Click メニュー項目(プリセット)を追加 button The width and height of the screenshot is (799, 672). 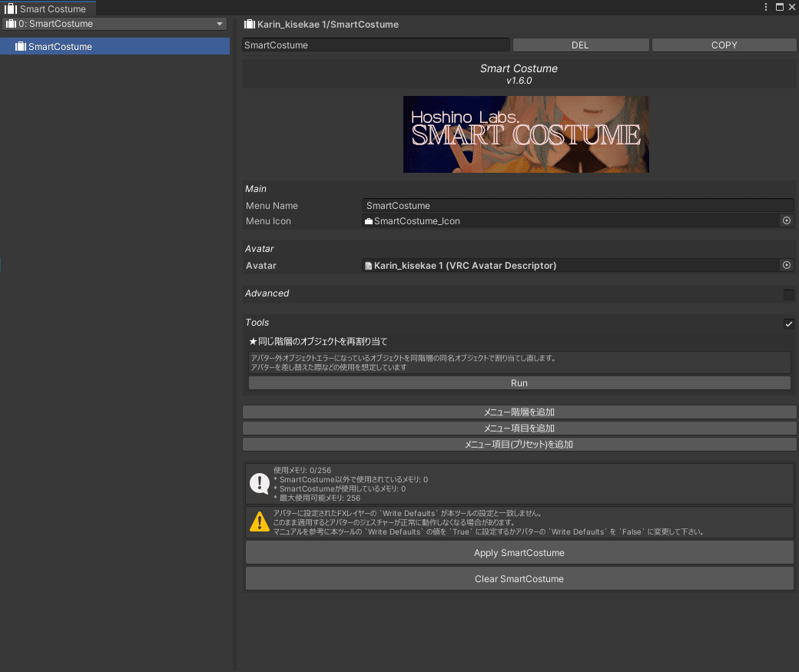519,445
